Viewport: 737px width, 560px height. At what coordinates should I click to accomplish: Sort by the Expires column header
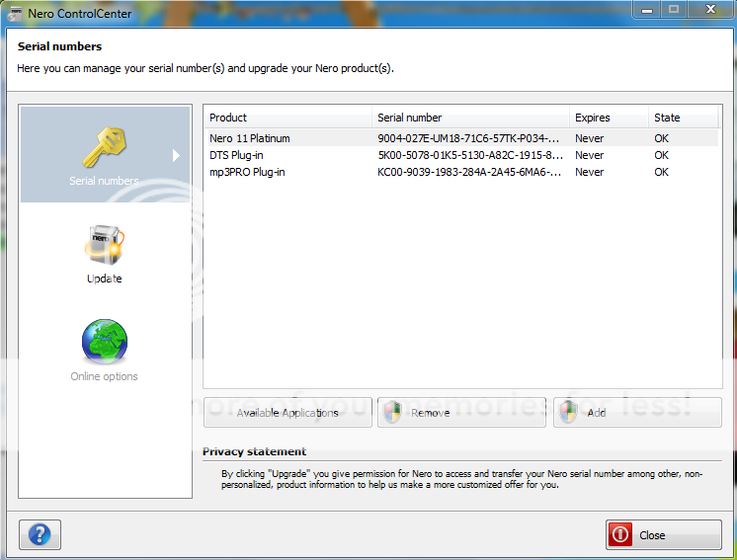click(609, 118)
